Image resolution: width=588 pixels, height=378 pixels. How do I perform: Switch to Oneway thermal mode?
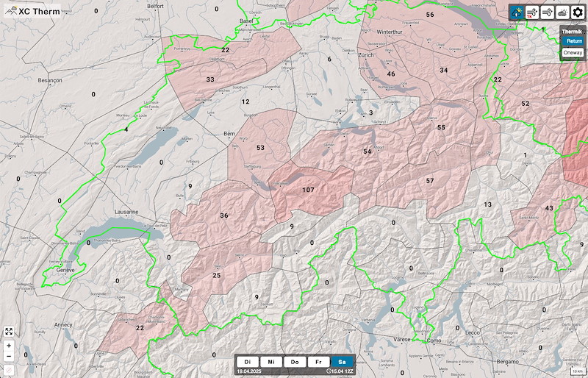coord(573,53)
